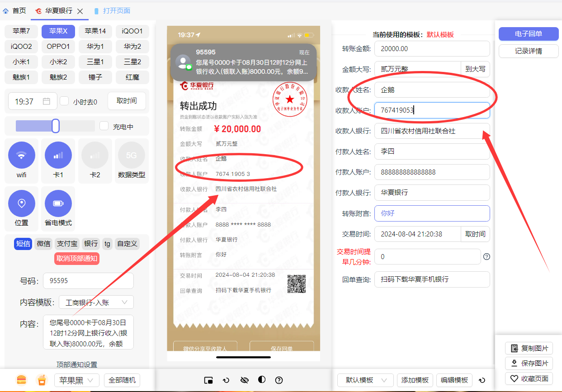Toggle the 卡2 signal icon
Image resolution: width=562 pixels, height=392 pixels.
coord(95,155)
